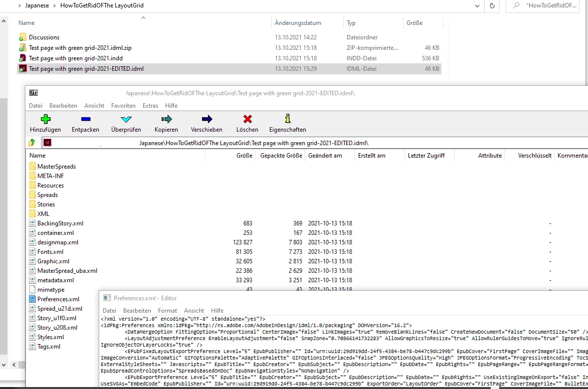Open the Favoriten menu in 7-Zip
Viewport: 588px width, 389px height.
pyautogui.click(x=123, y=106)
